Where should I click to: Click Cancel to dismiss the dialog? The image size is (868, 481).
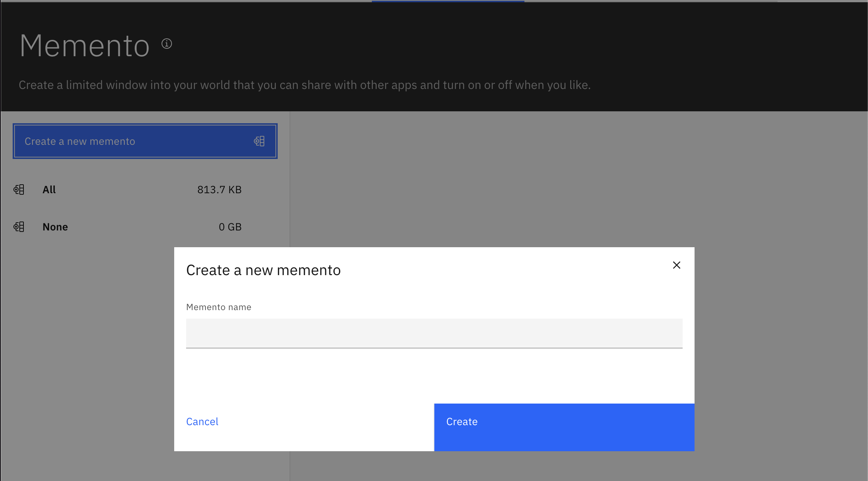(x=202, y=421)
